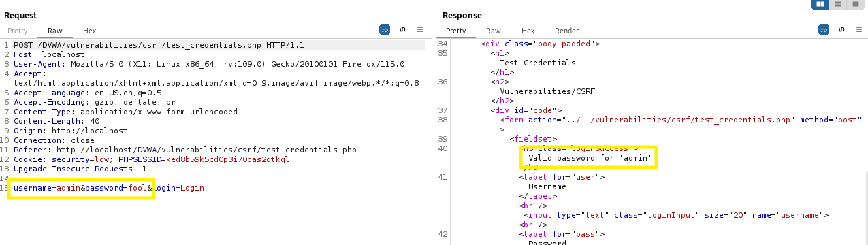Click the Request panel title
868x245 pixels.
pos(20,15)
